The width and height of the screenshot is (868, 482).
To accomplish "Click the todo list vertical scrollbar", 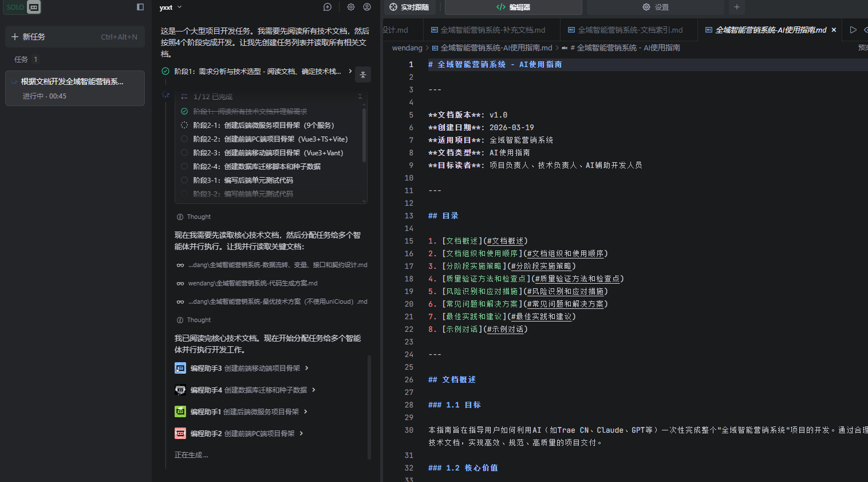I will tap(364, 135).
